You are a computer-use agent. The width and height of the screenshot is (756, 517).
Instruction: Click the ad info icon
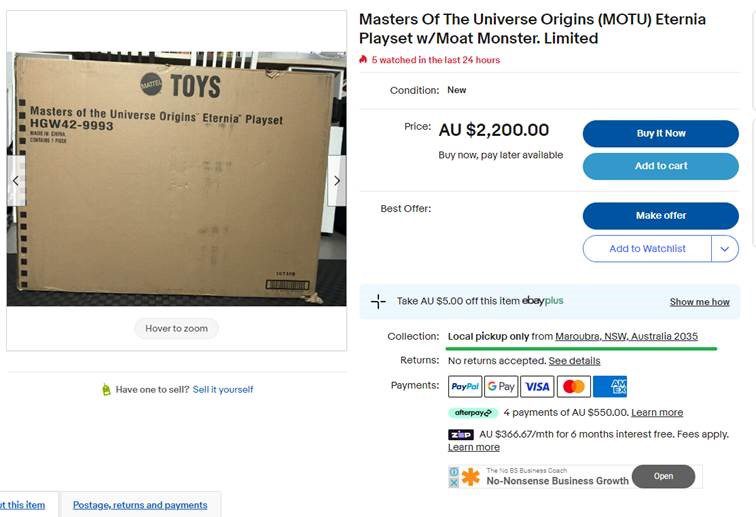coord(454,471)
